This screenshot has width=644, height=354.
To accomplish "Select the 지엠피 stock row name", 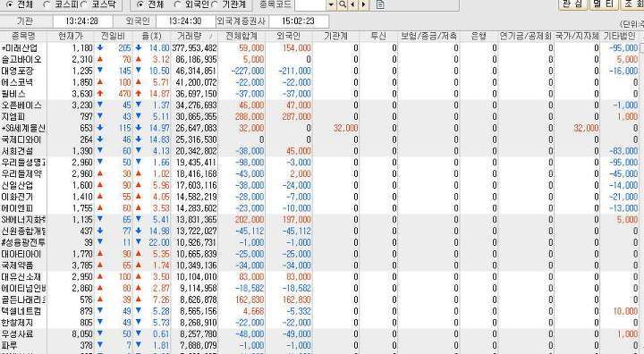I will 13,117.
